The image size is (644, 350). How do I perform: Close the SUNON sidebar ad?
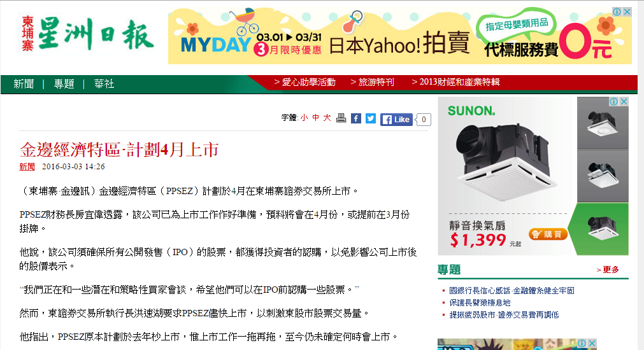coord(624,101)
